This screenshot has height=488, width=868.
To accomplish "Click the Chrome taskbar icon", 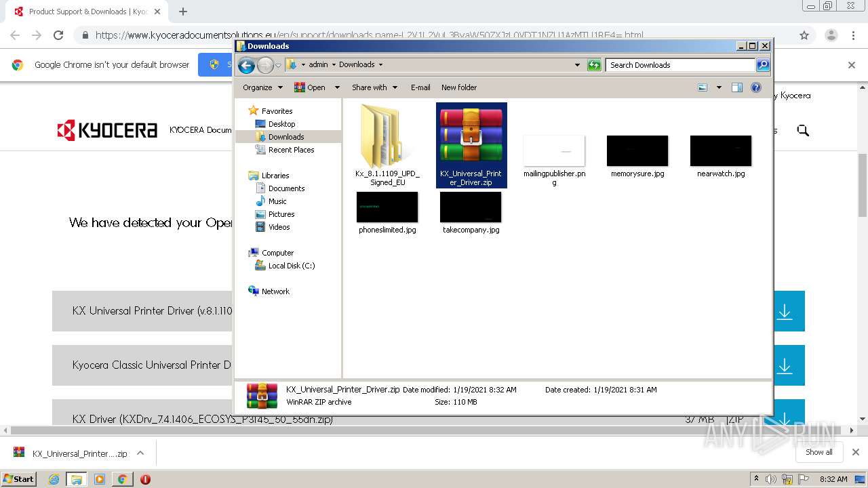I will click(122, 479).
